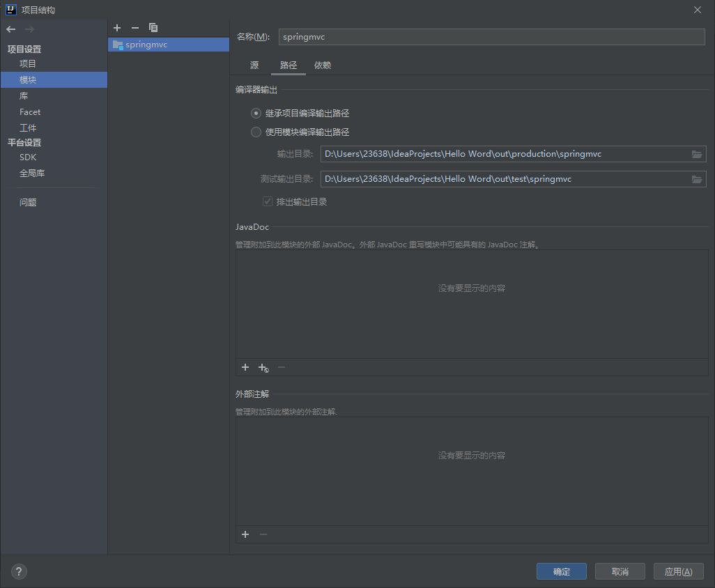Image resolution: width=715 pixels, height=588 pixels.
Task: Add JavaDoc path with plus icon
Action: [x=245, y=367]
